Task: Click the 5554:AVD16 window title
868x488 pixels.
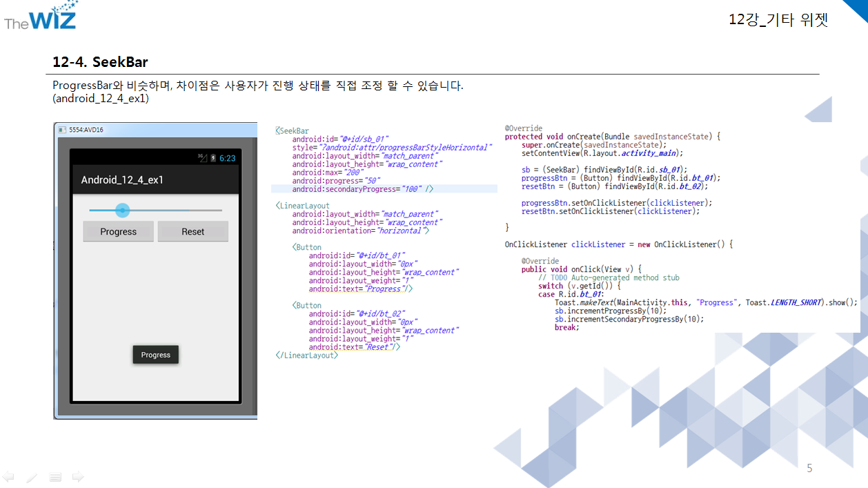Action: 86,129
